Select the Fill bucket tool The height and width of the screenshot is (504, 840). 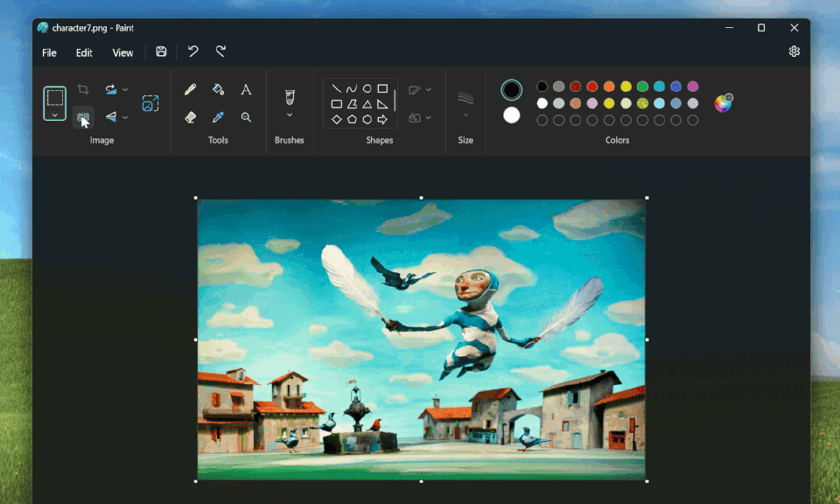tap(218, 89)
